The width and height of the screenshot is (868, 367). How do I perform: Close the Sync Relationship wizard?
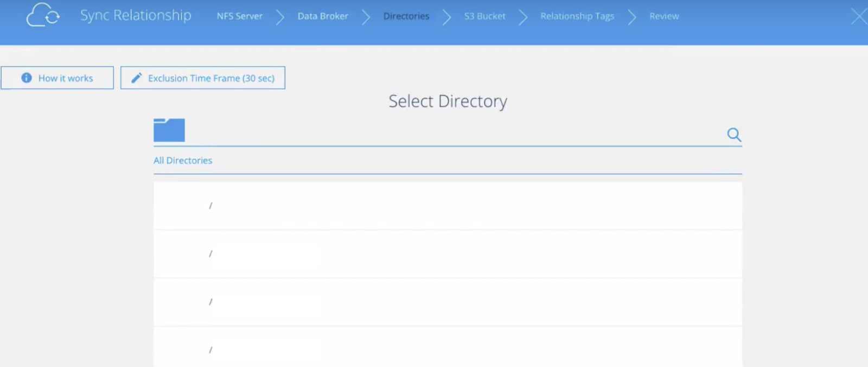click(859, 16)
